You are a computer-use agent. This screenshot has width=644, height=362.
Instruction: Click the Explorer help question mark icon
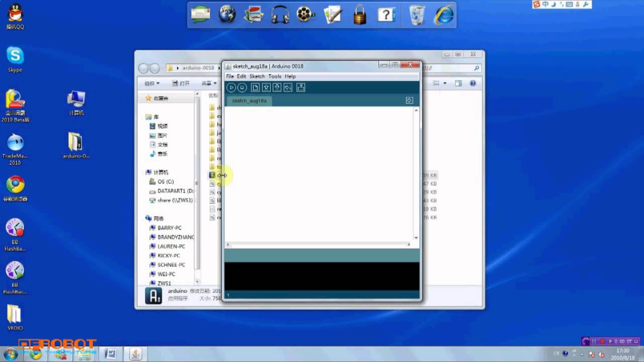point(473,83)
